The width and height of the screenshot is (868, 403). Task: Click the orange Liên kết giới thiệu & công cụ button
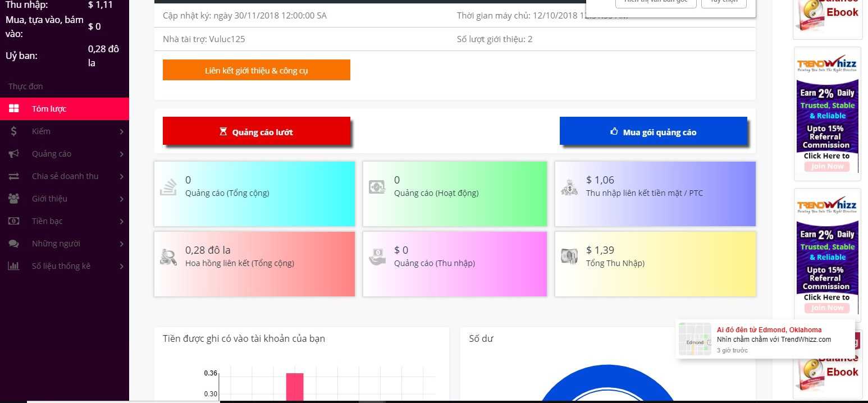pos(257,70)
